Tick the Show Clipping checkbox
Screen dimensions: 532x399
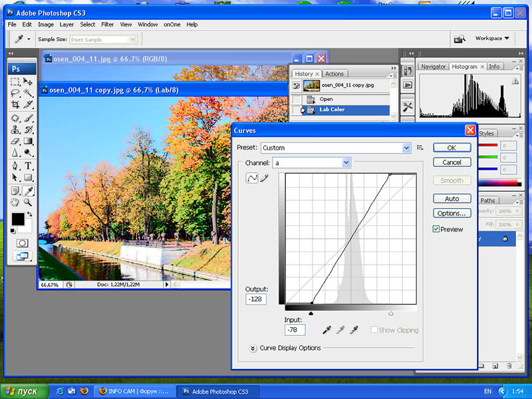point(374,330)
